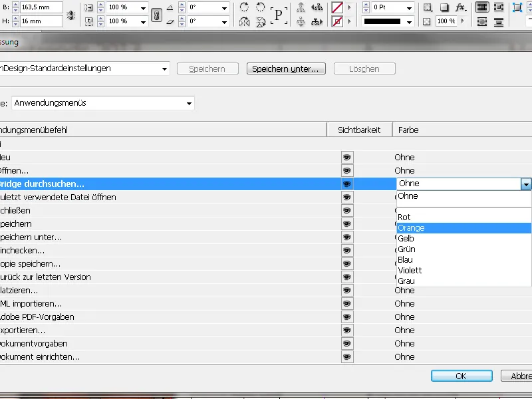Choose Violett from the color list
This screenshot has width=532, height=399.
tap(464, 271)
